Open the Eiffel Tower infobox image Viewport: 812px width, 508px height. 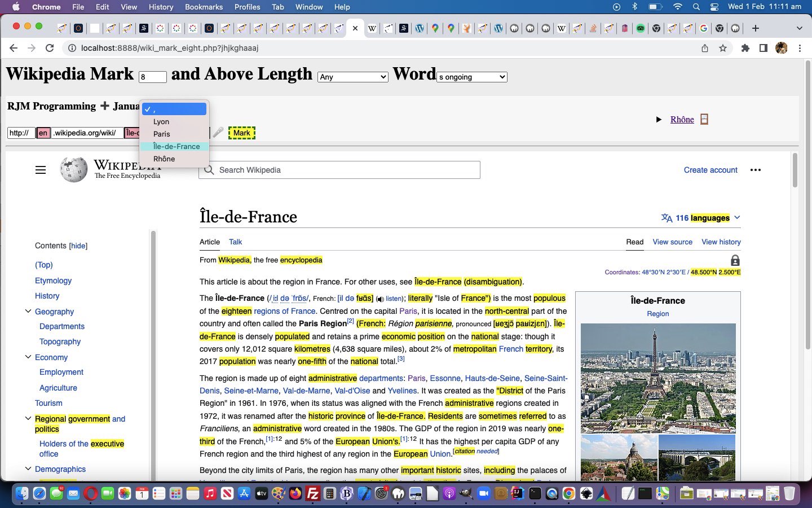[x=658, y=378]
